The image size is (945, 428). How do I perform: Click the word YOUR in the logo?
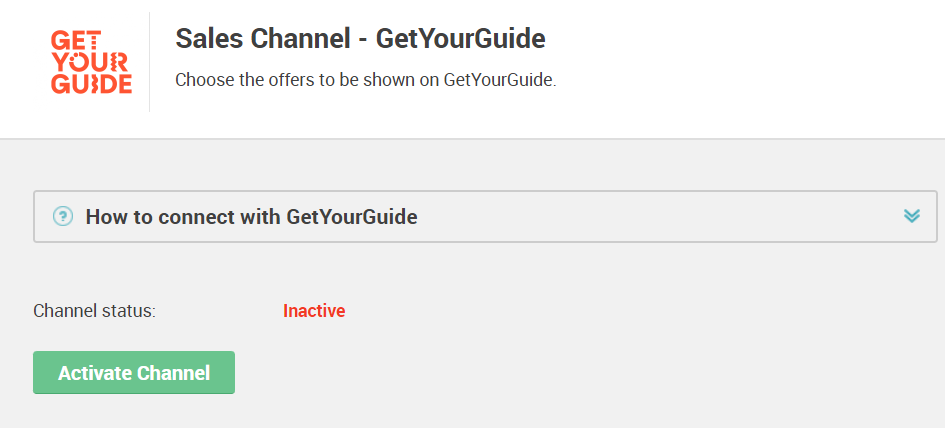point(89,63)
